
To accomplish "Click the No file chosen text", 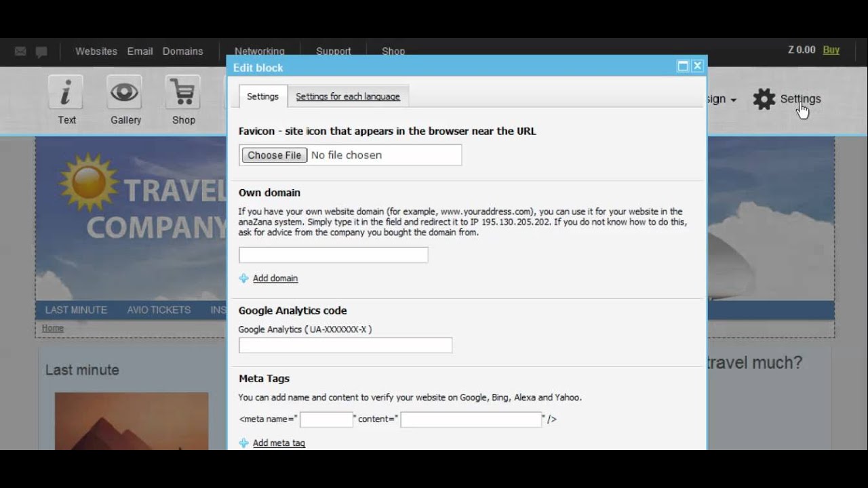I will pos(347,155).
